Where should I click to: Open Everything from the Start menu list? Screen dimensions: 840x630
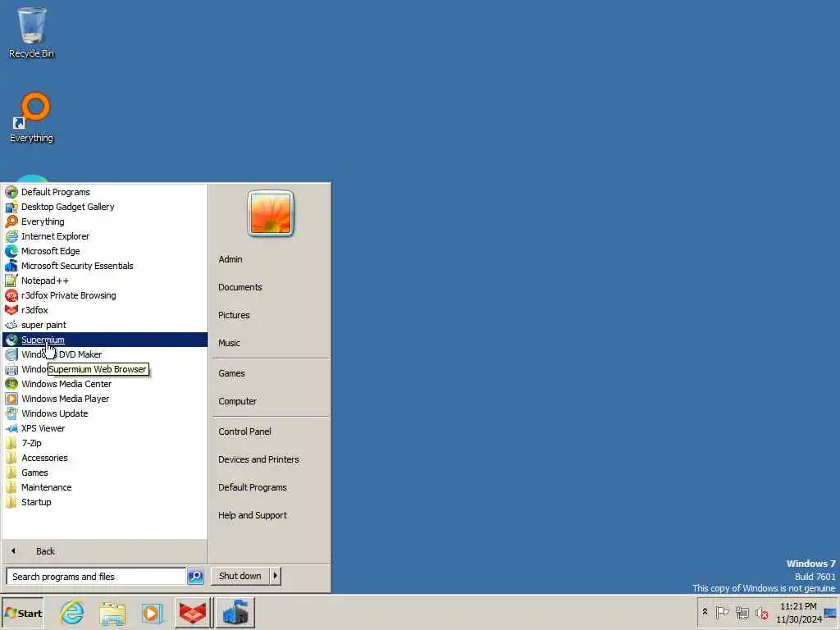[x=104, y=221]
